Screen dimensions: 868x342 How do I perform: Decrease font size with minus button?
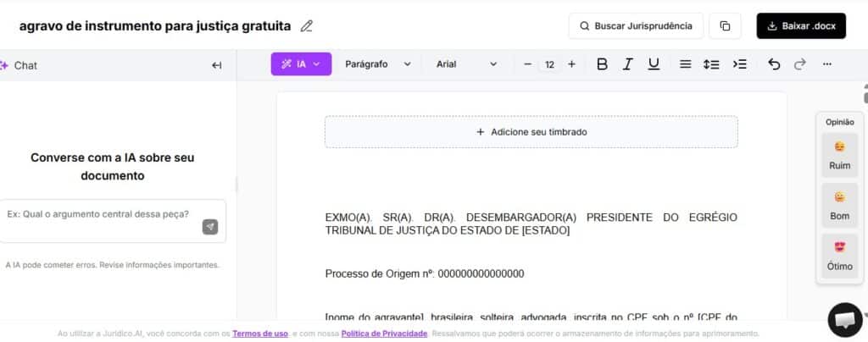coord(527,64)
